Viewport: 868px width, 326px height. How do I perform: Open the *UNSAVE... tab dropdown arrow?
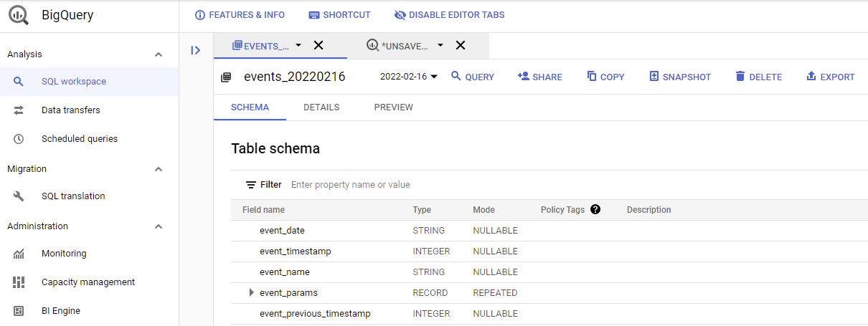click(440, 45)
